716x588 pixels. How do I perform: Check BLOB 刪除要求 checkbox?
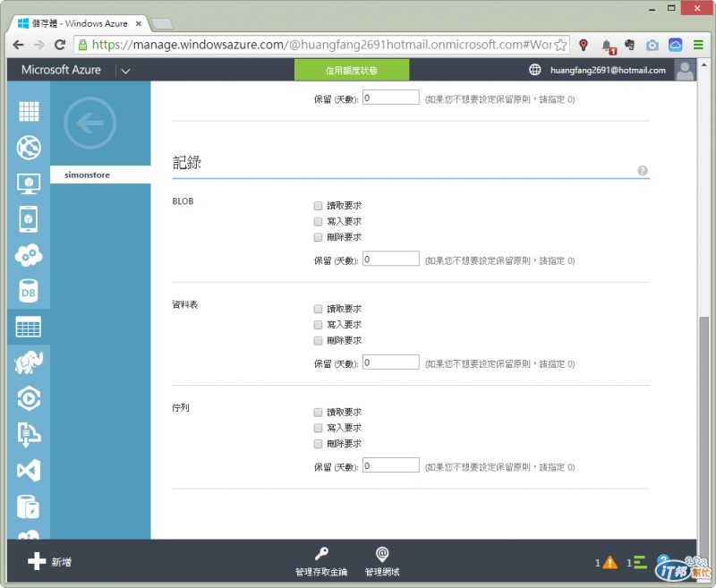[x=319, y=237]
